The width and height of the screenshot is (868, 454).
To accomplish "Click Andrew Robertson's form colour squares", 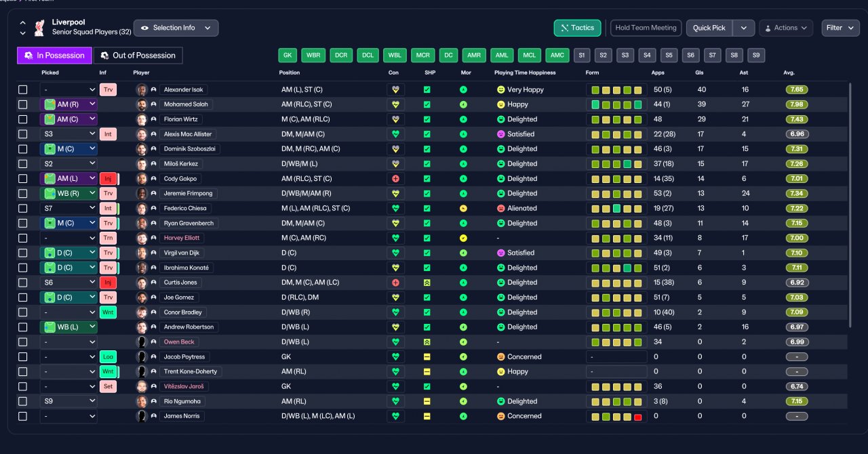I will 616,327.
